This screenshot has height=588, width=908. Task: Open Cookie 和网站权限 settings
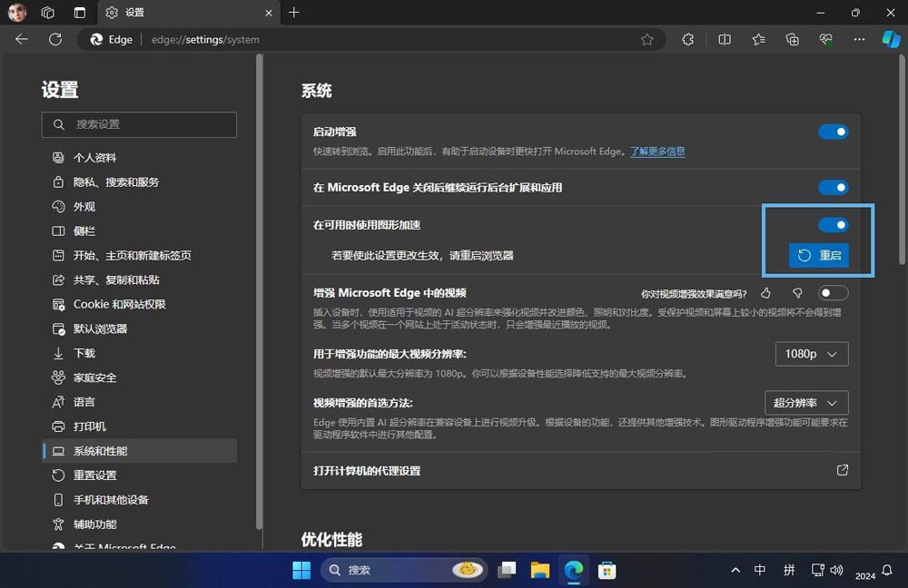(x=139, y=304)
